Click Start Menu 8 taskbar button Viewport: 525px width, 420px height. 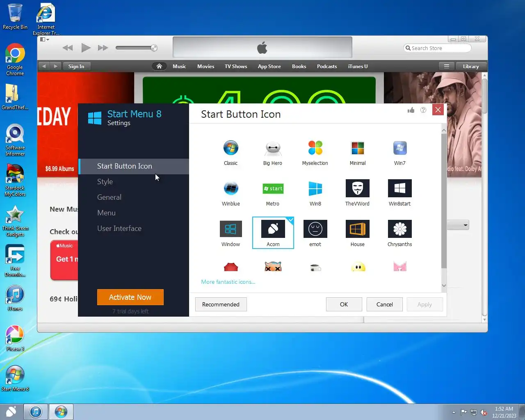tap(61, 412)
